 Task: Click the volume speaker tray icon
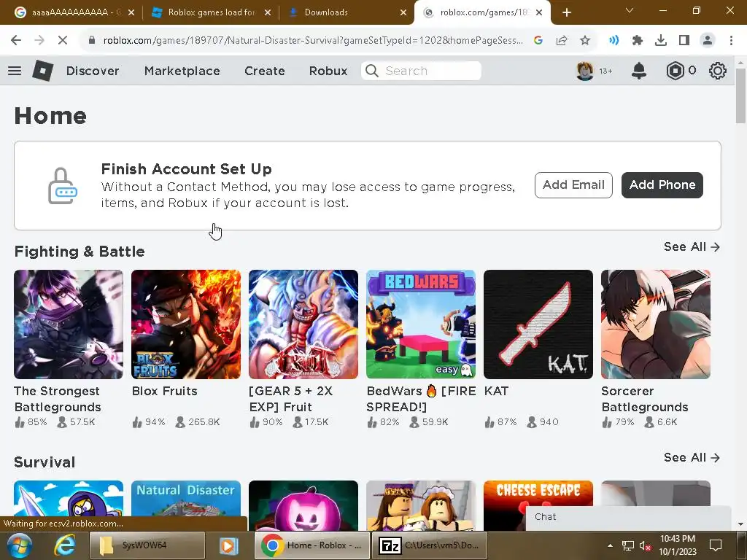(645, 546)
